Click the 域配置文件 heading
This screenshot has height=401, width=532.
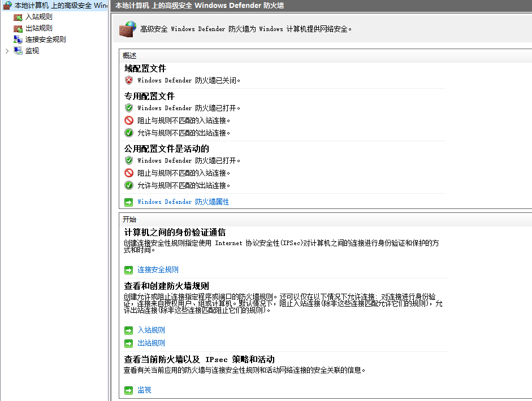tap(145, 68)
